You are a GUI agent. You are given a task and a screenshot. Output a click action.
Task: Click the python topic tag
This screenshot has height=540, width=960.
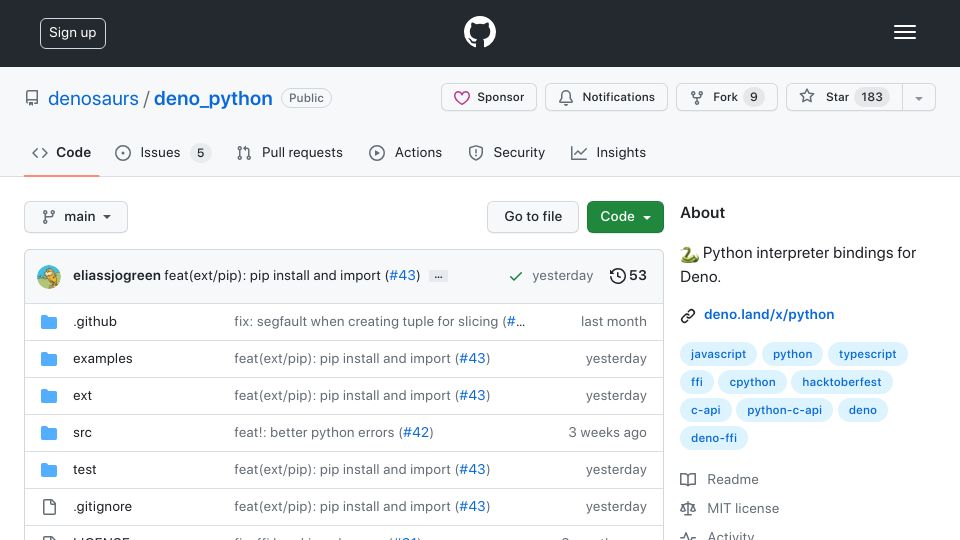pyautogui.click(x=792, y=354)
